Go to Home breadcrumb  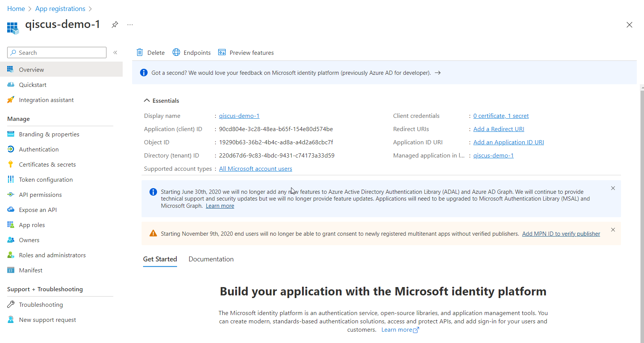click(16, 9)
